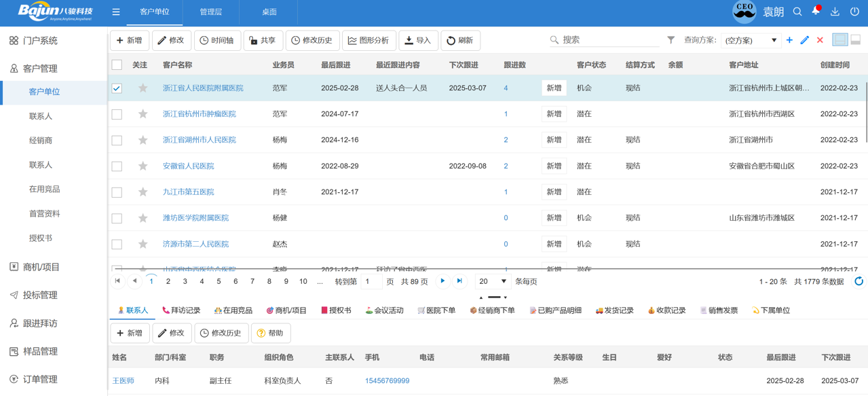Screen dimensions: 868x396
Task: Star the 安徽省人民医院 row
Action: pyautogui.click(x=143, y=166)
